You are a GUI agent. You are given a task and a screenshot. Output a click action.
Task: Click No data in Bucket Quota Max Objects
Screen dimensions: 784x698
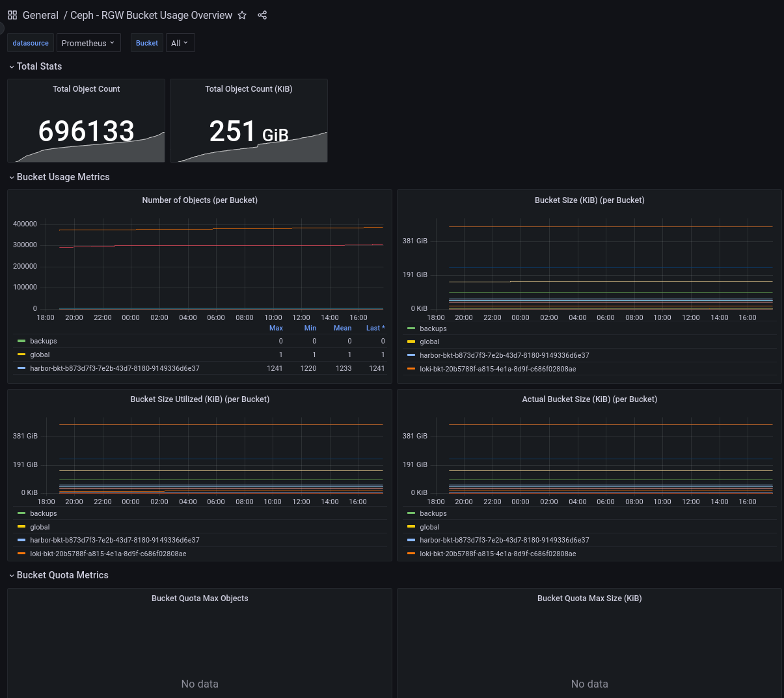[200, 684]
